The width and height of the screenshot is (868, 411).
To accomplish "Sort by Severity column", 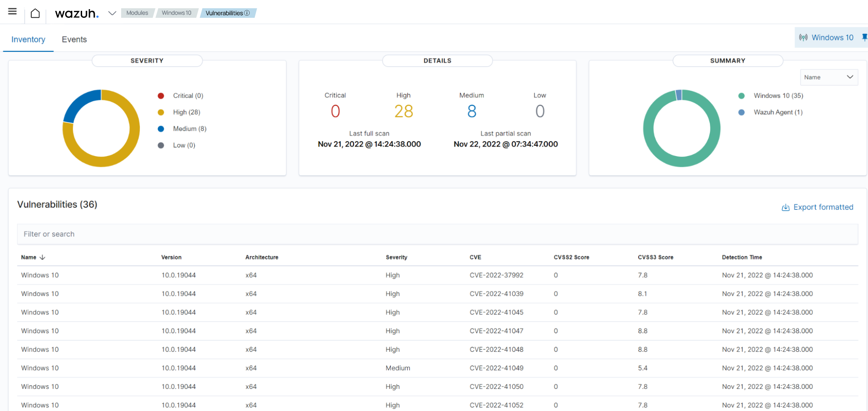I will 396,257.
